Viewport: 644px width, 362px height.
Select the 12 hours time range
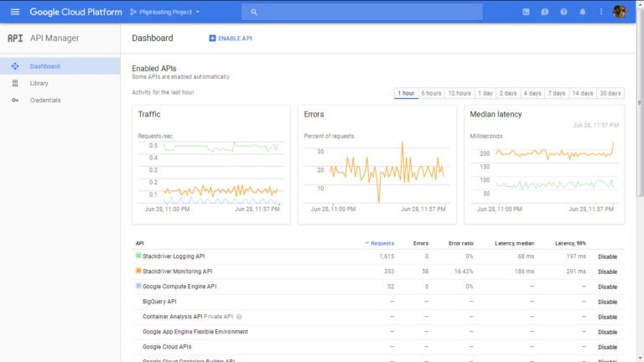(460, 93)
